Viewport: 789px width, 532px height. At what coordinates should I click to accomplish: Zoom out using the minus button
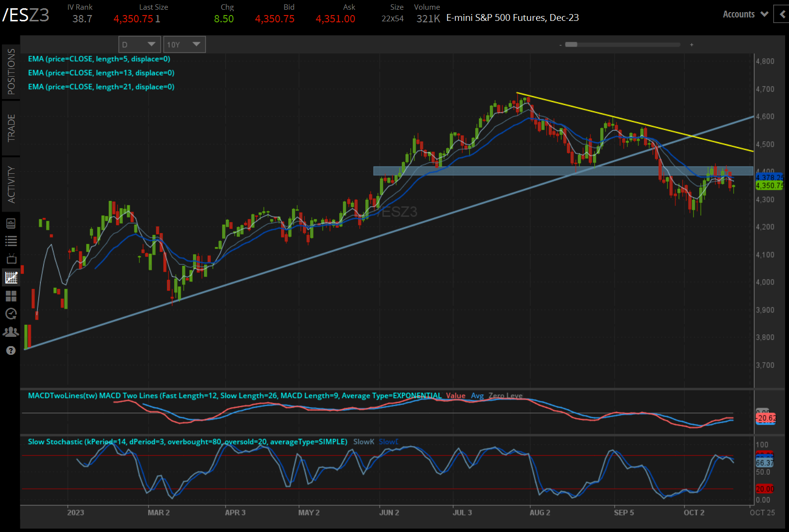coord(560,45)
